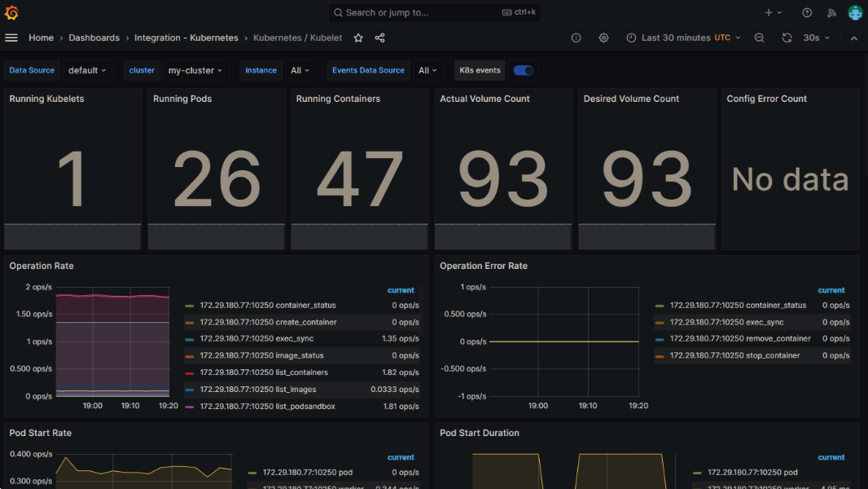Screen dimensions: 868x489
Task: Go to Integration - Kubernetes breadcrumb folder
Action: tap(186, 37)
